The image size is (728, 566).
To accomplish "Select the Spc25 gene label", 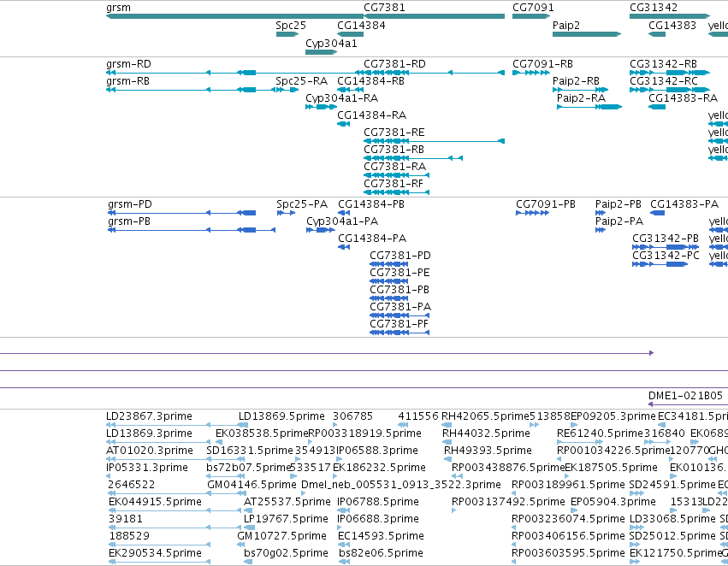I will pos(291,26).
